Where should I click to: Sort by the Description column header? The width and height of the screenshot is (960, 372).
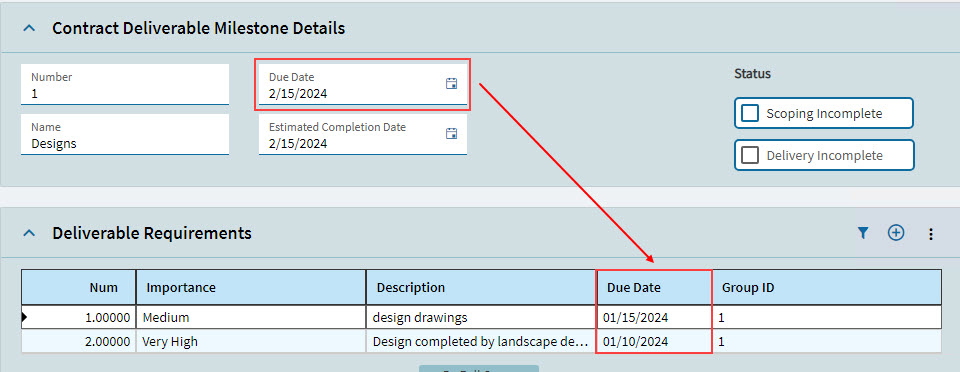click(481, 287)
